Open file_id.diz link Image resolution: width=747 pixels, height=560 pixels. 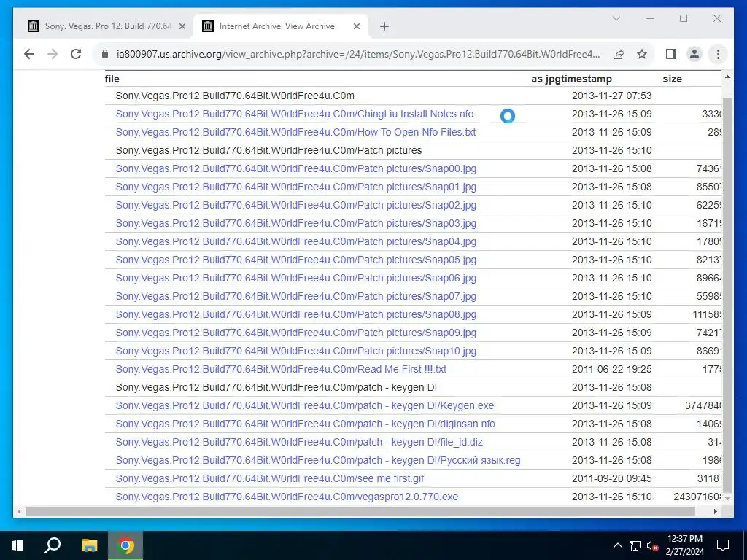pos(299,442)
